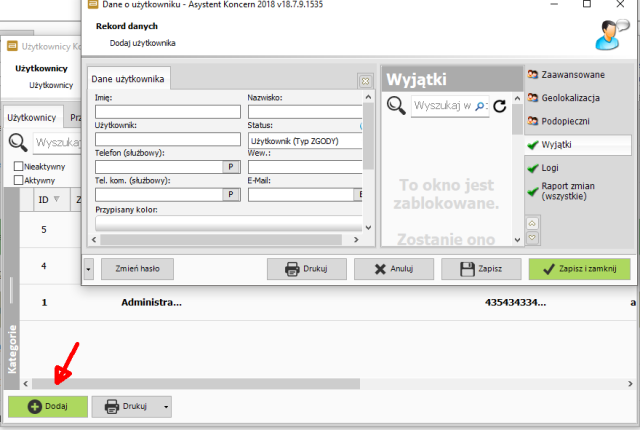Click Drukuj in the Dane o użytkowniku dialog
640x430 pixels.
[307, 269]
